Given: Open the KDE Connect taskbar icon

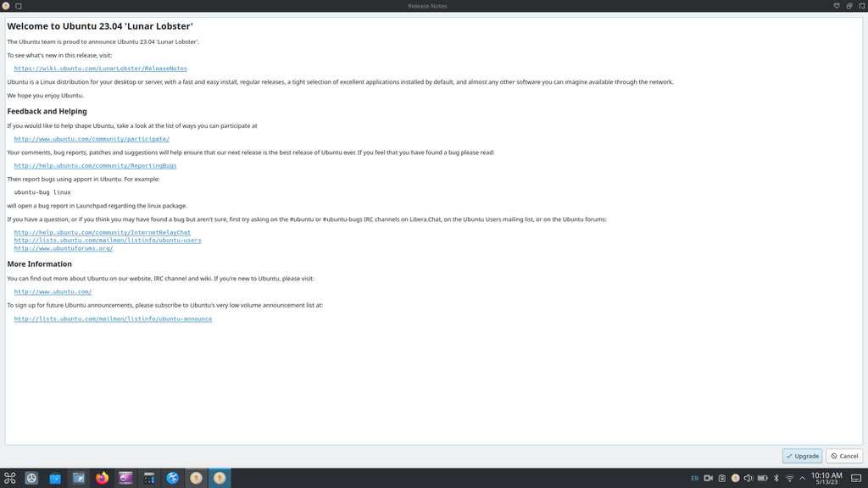Looking at the screenshot, I should (172, 478).
